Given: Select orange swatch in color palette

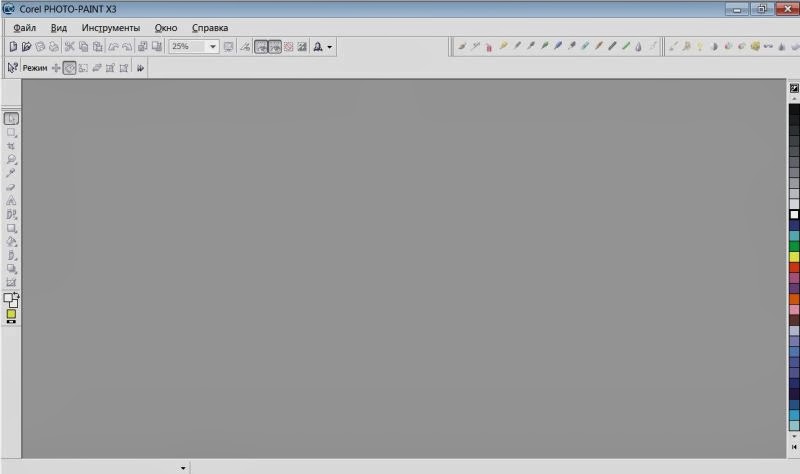Looking at the screenshot, I should (x=794, y=299).
